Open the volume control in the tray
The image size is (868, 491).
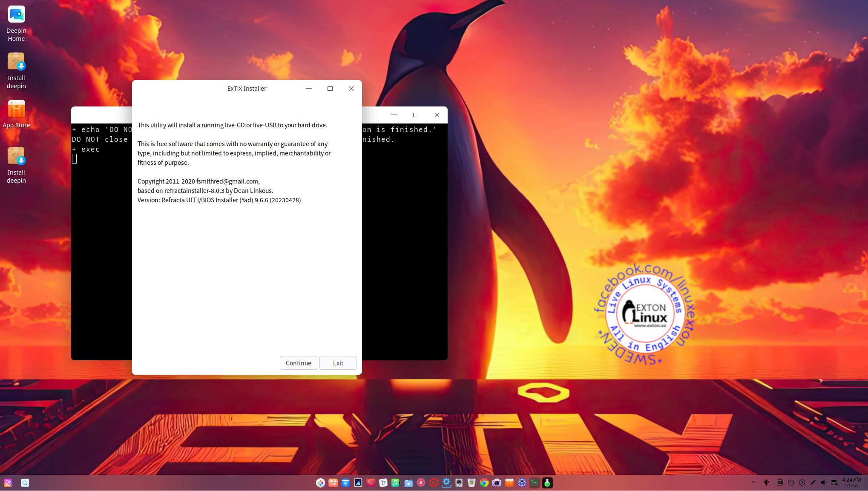[x=824, y=482]
